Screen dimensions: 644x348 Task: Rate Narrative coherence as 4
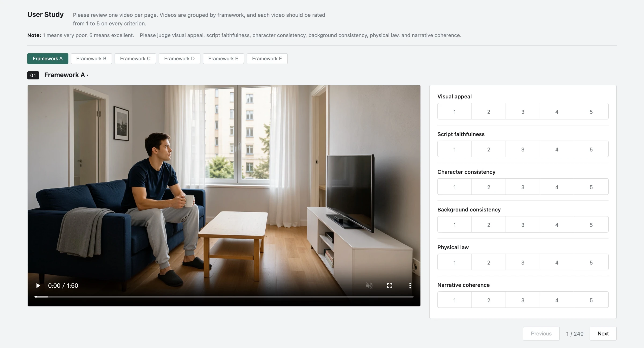[557, 300]
